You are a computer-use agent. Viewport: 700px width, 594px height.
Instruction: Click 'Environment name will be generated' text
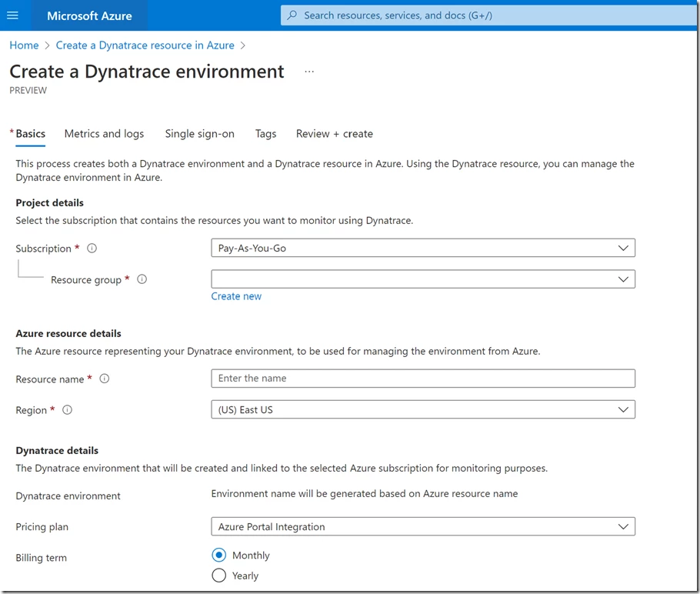365,493
